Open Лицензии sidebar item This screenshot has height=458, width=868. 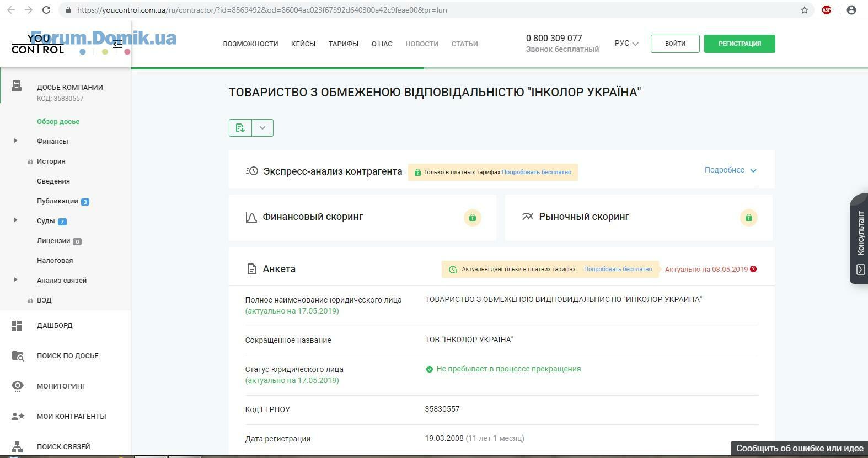[x=53, y=240]
